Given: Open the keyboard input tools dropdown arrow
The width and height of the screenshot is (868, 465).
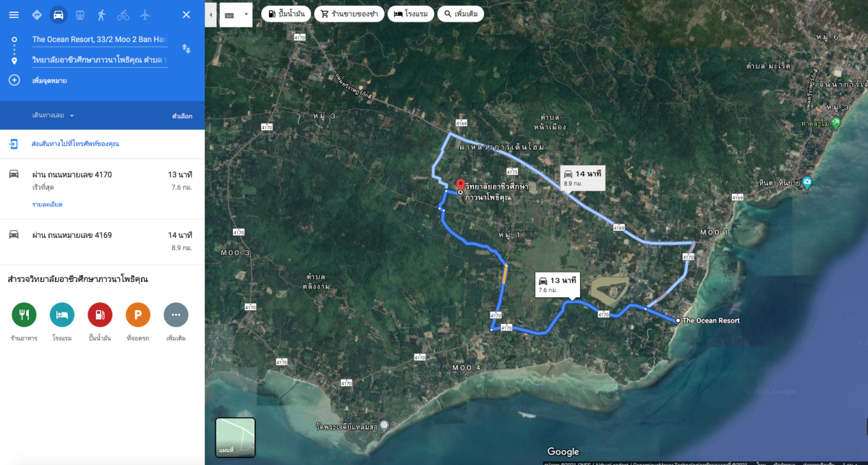Looking at the screenshot, I should point(247,14).
